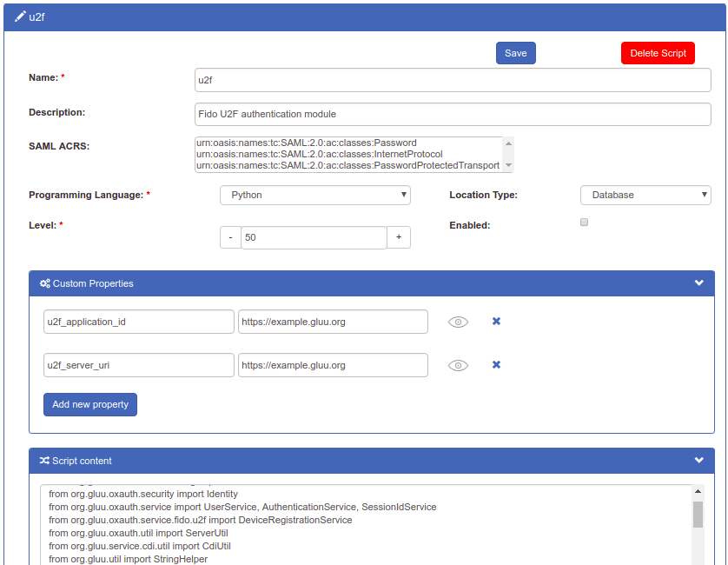Select PasswordProtectedTransport in SAML ACRS list

coord(347,165)
